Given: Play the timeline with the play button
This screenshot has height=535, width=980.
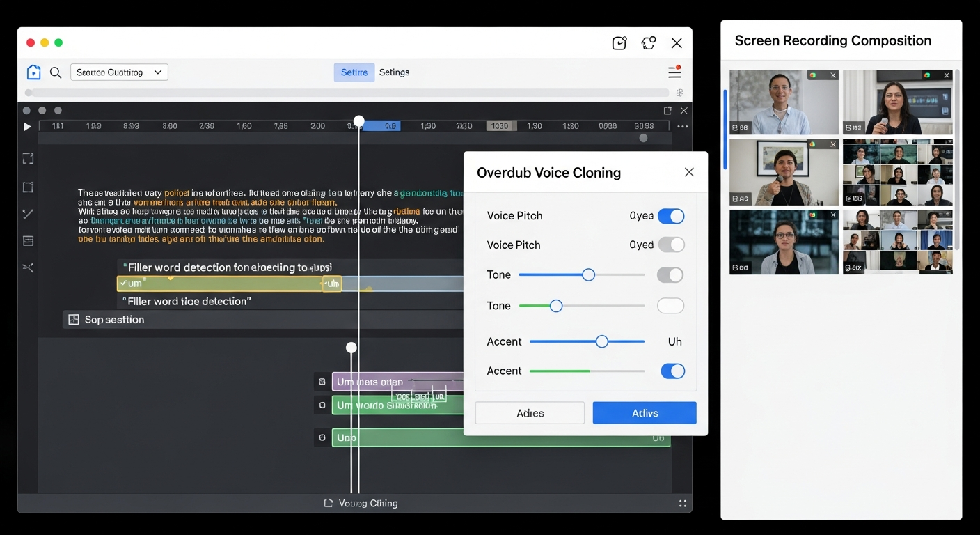Looking at the screenshot, I should coord(27,127).
